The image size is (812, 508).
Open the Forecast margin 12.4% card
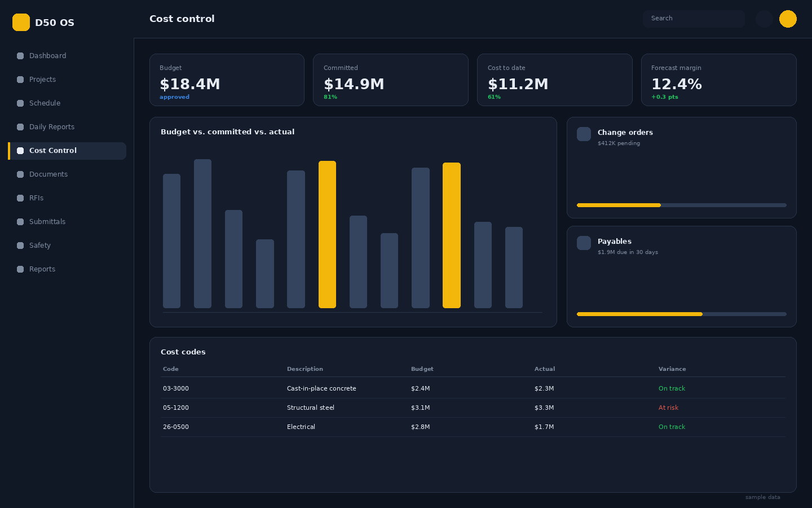click(719, 80)
